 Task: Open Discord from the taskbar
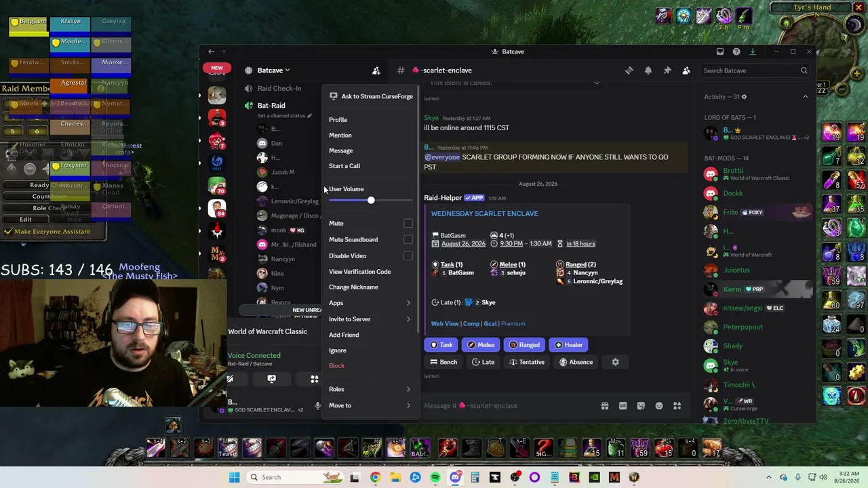point(455,477)
